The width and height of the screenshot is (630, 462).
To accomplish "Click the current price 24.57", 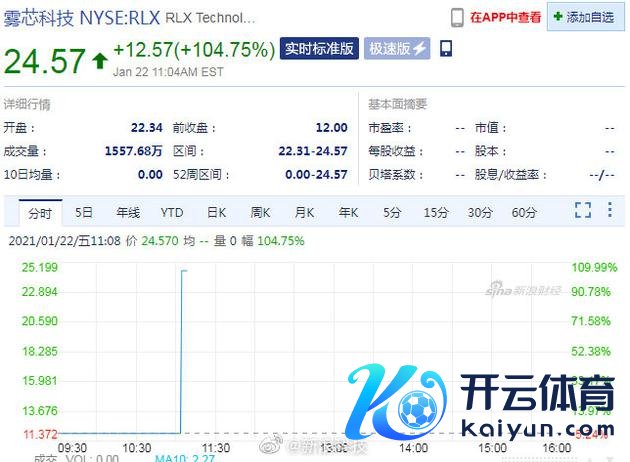I will pyautogui.click(x=45, y=61).
